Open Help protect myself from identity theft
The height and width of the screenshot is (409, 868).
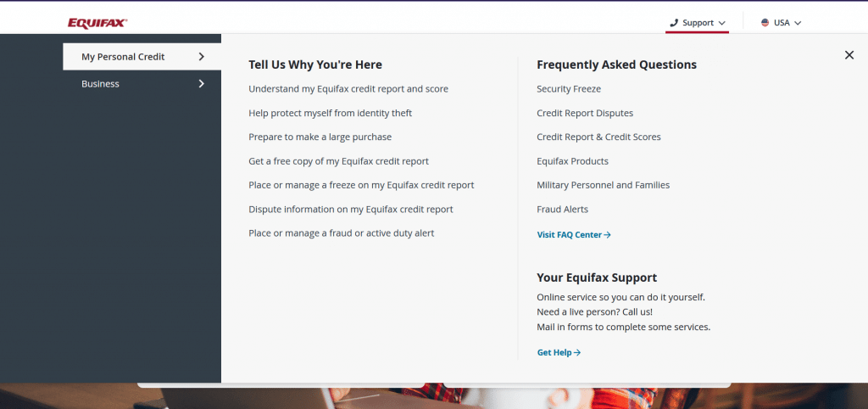331,113
